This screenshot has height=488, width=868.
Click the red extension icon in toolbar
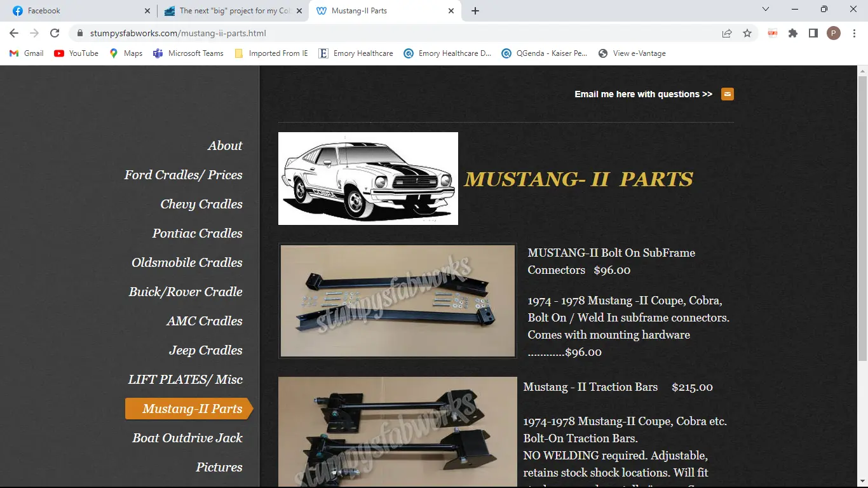[773, 33]
